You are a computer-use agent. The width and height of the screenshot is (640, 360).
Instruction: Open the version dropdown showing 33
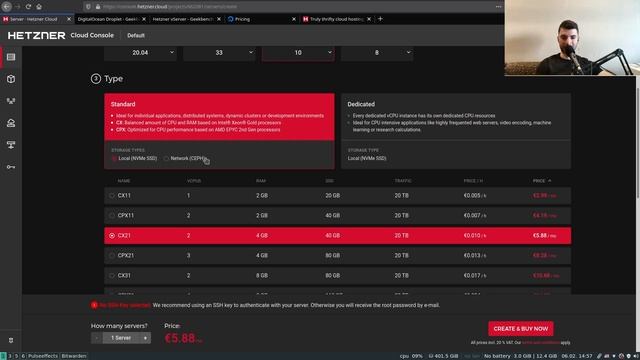(x=219, y=53)
